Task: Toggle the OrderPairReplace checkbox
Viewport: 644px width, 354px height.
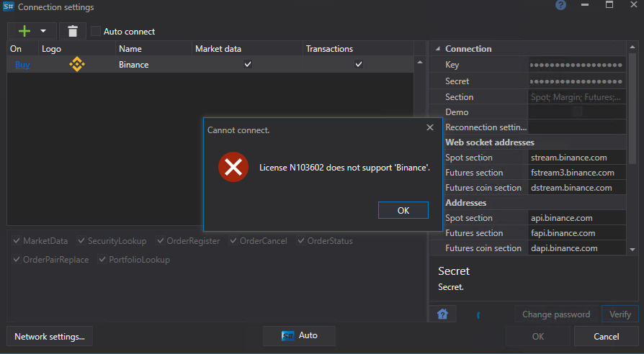Action: [17, 260]
